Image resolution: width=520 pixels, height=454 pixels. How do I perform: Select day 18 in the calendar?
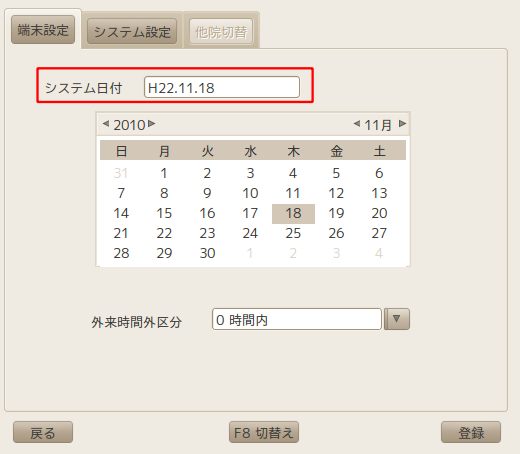(293, 214)
